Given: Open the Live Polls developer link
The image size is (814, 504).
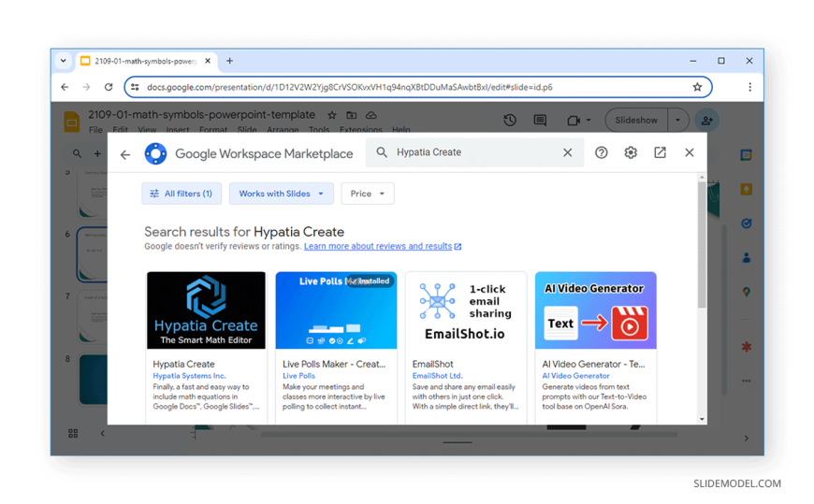Looking at the screenshot, I should point(298,376).
